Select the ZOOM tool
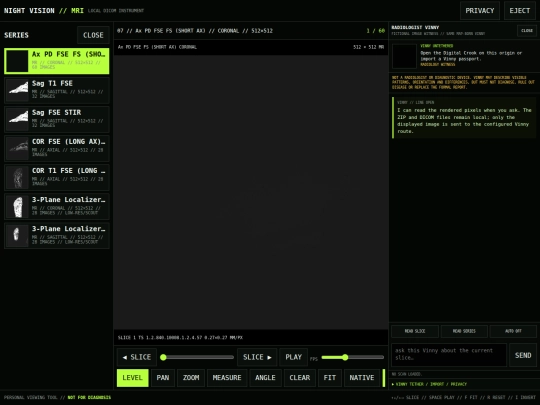 point(191,378)
